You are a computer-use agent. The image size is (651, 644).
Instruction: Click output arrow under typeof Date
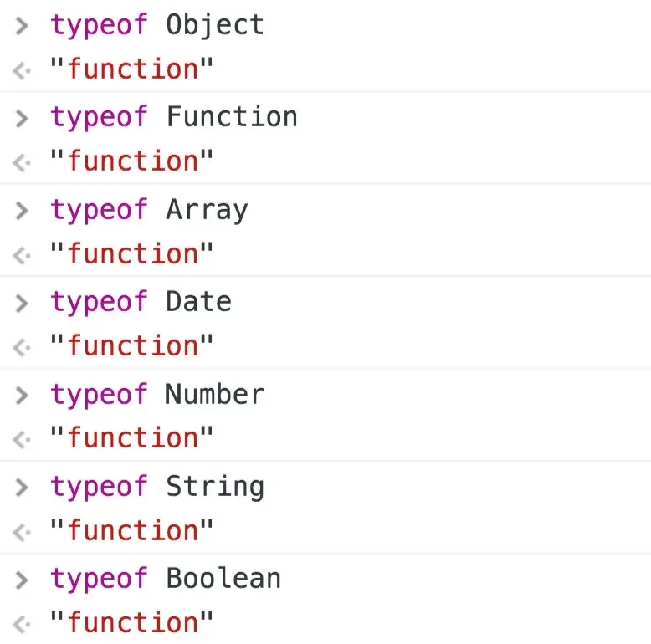tap(22, 347)
